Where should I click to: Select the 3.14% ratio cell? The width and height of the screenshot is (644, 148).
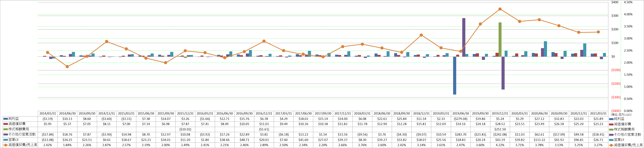tap(421, 145)
